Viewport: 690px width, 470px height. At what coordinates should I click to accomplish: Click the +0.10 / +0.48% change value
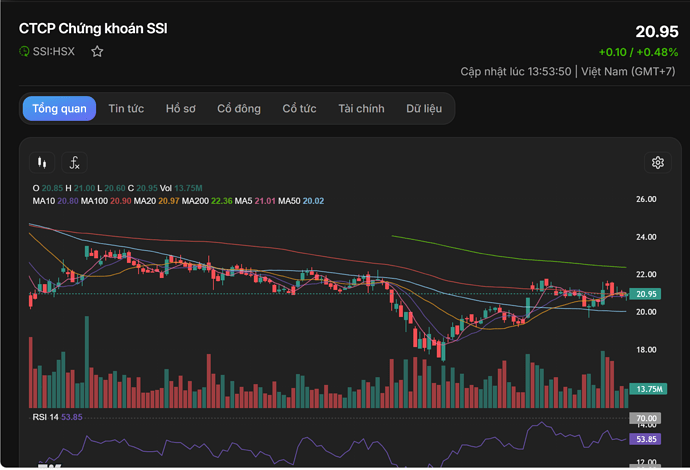638,52
